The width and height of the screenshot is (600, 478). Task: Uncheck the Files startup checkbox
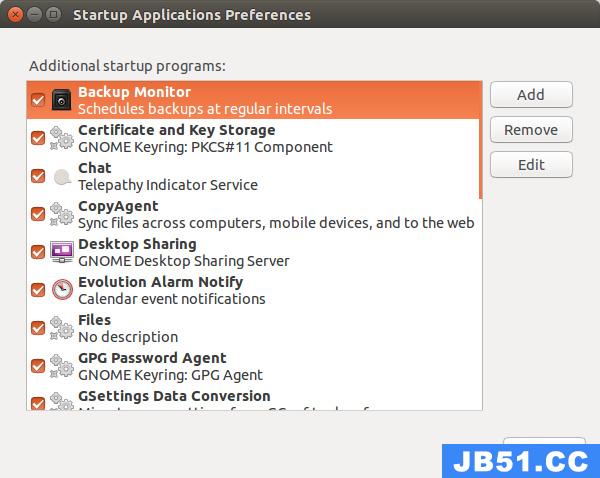[38, 328]
